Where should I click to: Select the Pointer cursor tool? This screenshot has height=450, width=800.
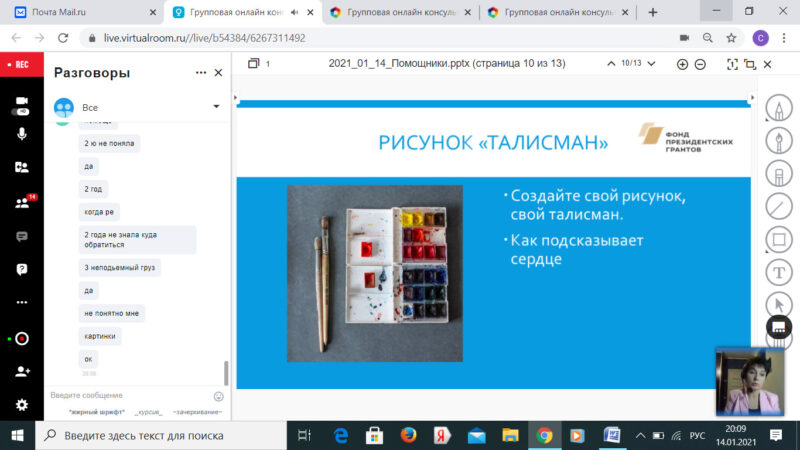[779, 305]
